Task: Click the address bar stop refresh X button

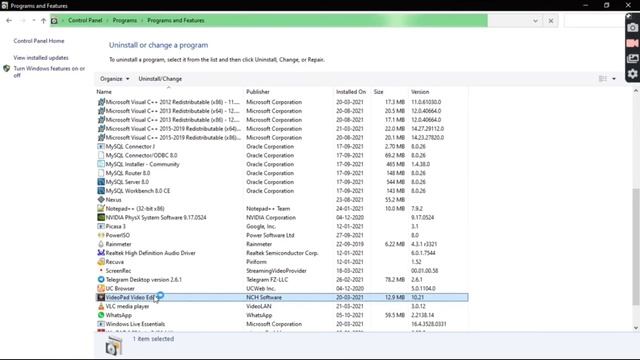Action: 551,21
